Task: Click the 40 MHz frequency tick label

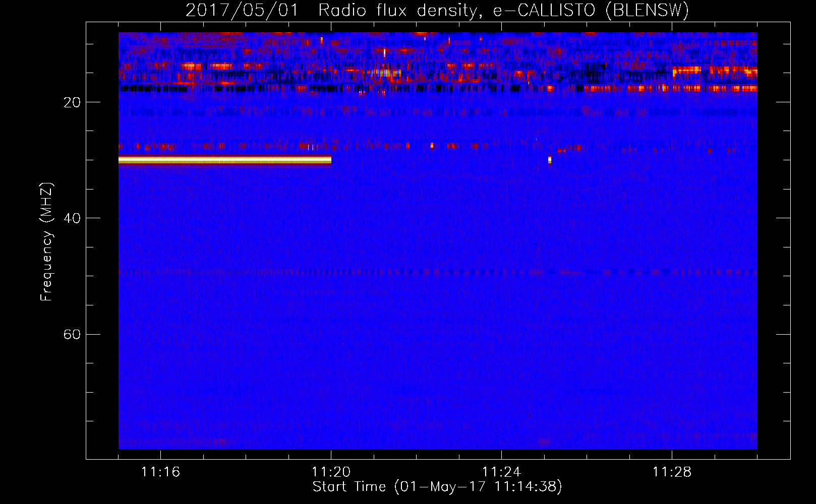Action: point(72,218)
